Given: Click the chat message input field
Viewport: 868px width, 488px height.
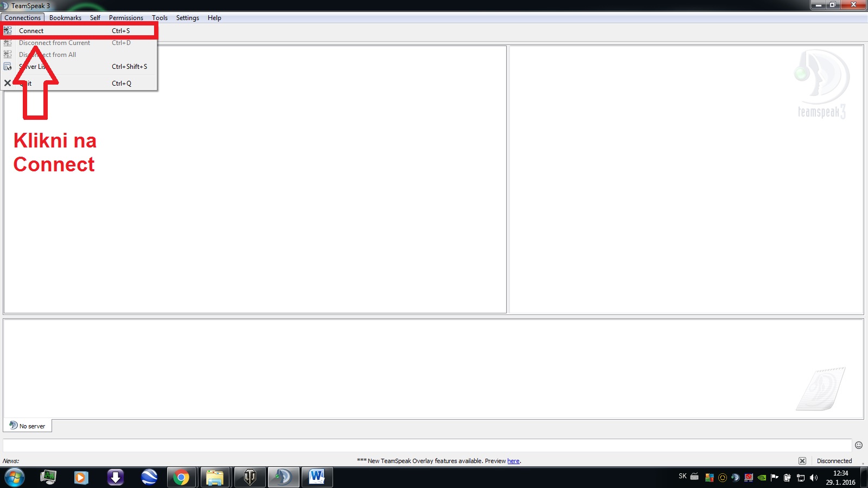Looking at the screenshot, I should click(x=426, y=445).
